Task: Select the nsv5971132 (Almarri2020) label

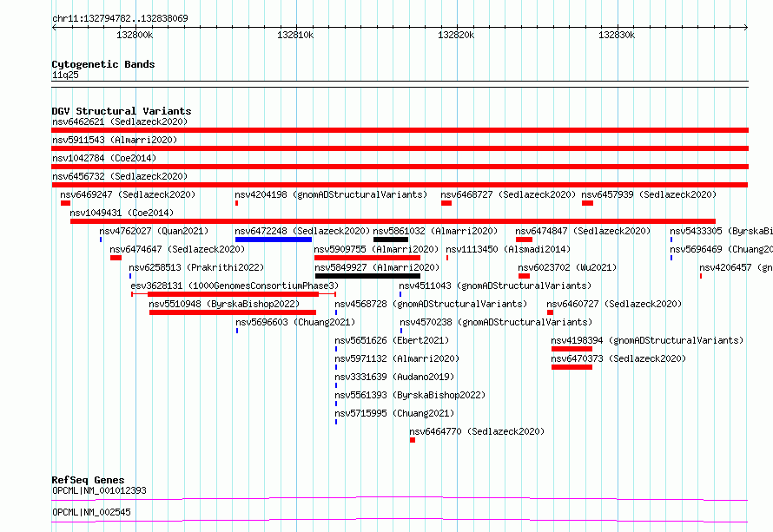Action: click(x=397, y=358)
